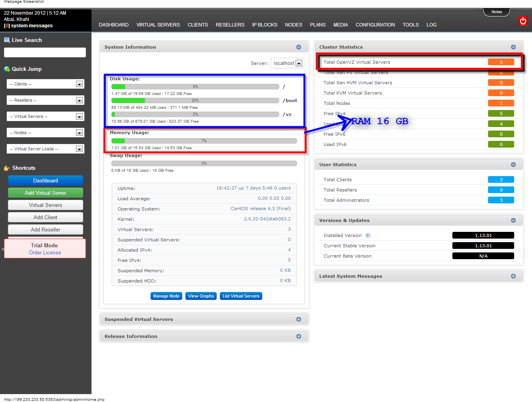Expand the Latest System Messages panel

point(513,276)
